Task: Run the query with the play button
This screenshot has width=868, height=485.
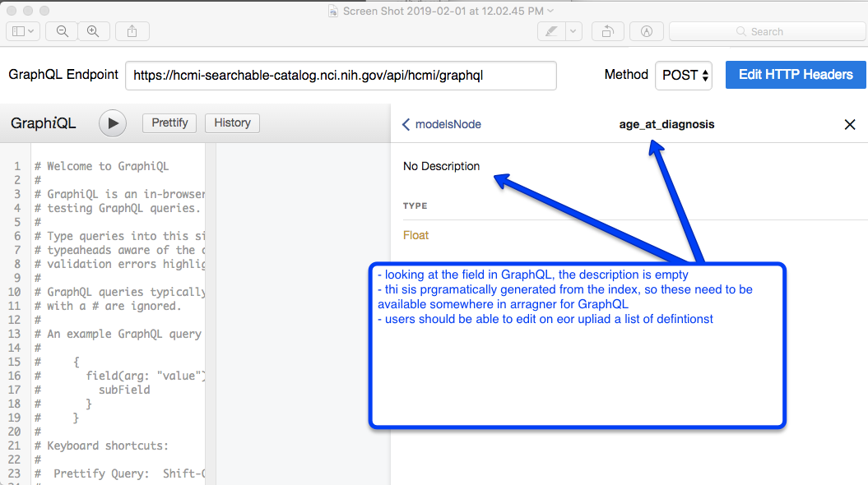Action: 113,123
